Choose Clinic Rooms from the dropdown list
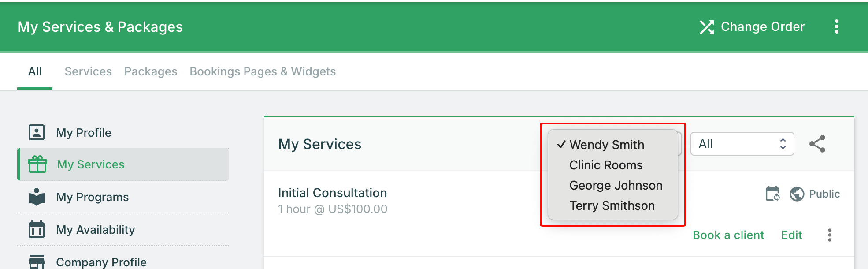Screen dimensions: 868x269 606,165
